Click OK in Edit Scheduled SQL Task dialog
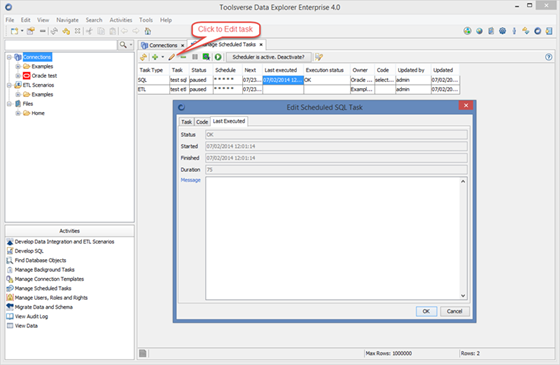Image resolution: width=560 pixels, height=365 pixels. pyautogui.click(x=426, y=311)
